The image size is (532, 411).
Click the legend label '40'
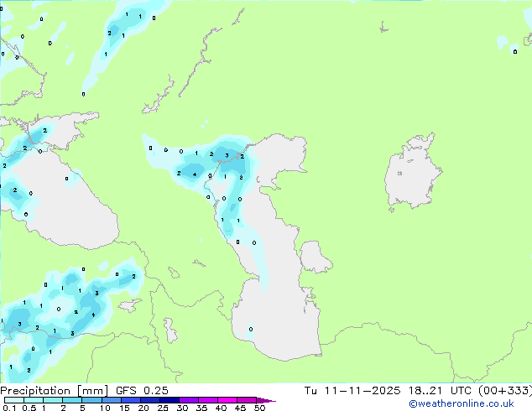click(221, 408)
